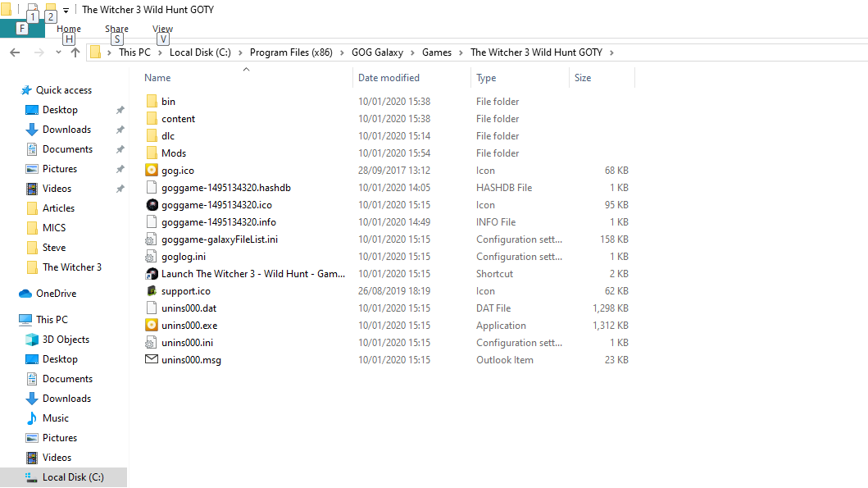Open Documents under Quick access
868x488 pixels.
click(x=59, y=149)
